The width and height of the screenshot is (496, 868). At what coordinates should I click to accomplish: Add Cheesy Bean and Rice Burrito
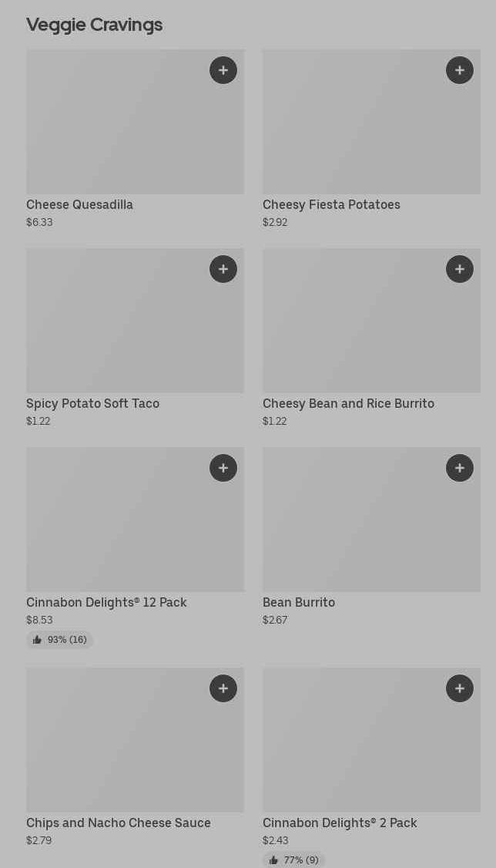point(460,269)
